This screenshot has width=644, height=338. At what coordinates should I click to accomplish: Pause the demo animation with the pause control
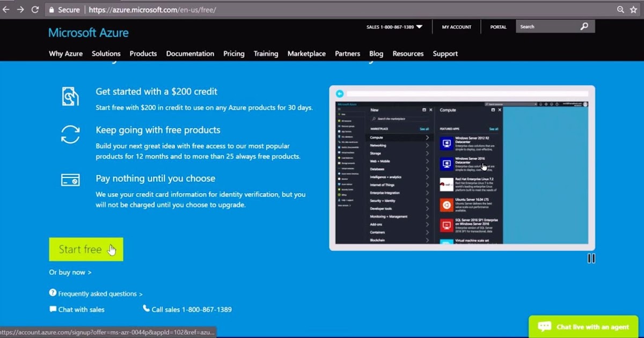click(591, 258)
